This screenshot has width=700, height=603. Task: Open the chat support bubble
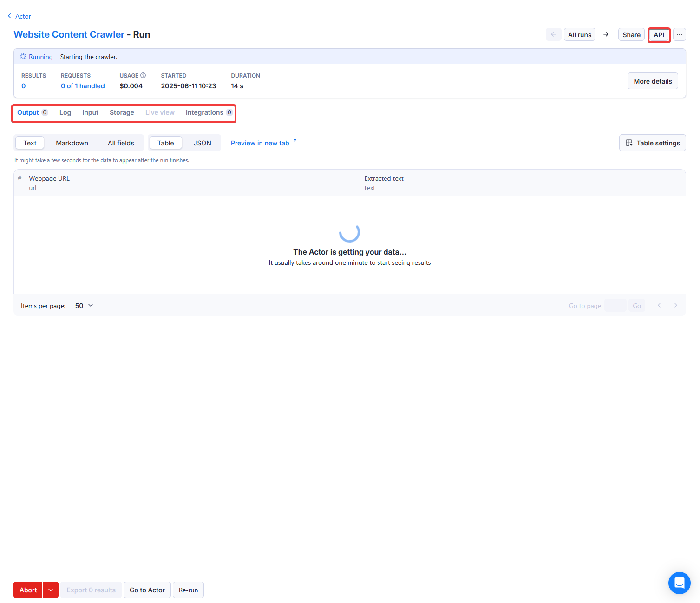679,583
